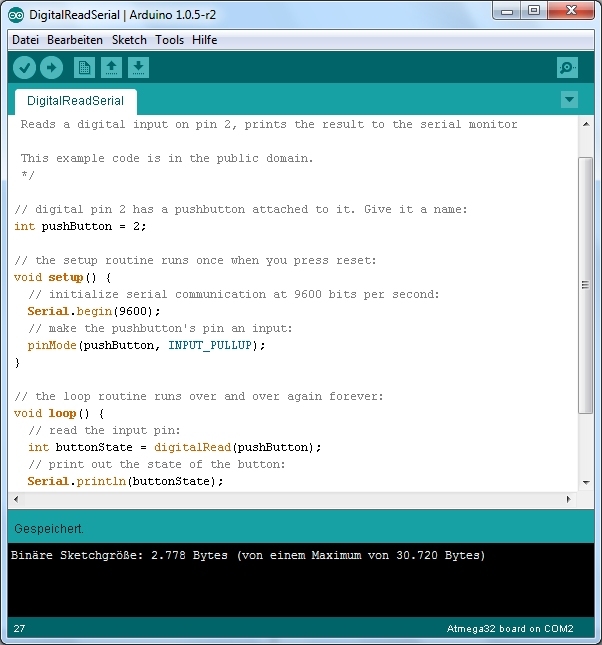Viewport: 602px width, 645px height.
Task: Click the Arduino logo in the title bar
Action: (x=17, y=14)
